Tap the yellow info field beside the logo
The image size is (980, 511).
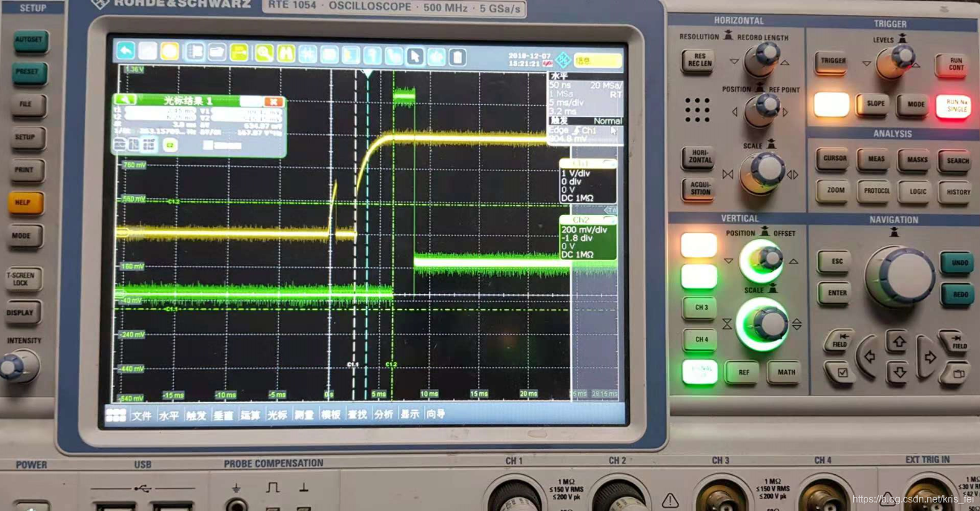coord(597,60)
